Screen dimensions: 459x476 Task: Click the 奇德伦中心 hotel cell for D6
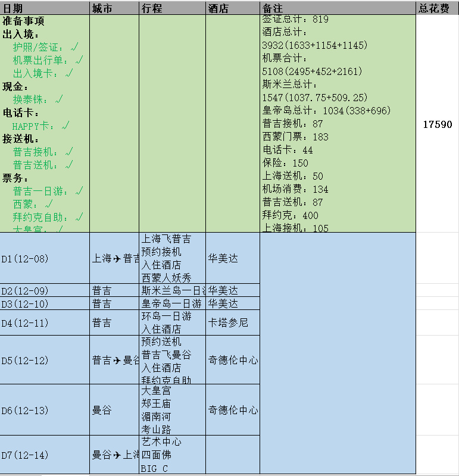pyautogui.click(x=233, y=410)
